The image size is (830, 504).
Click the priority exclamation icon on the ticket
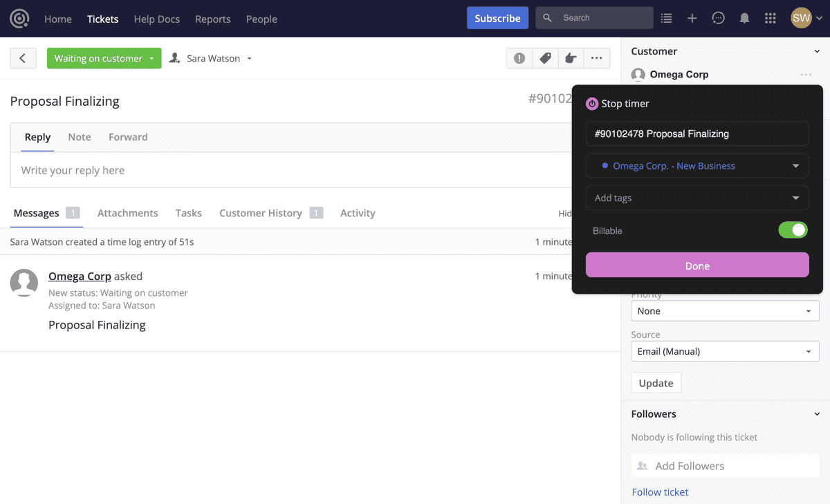[519, 58]
